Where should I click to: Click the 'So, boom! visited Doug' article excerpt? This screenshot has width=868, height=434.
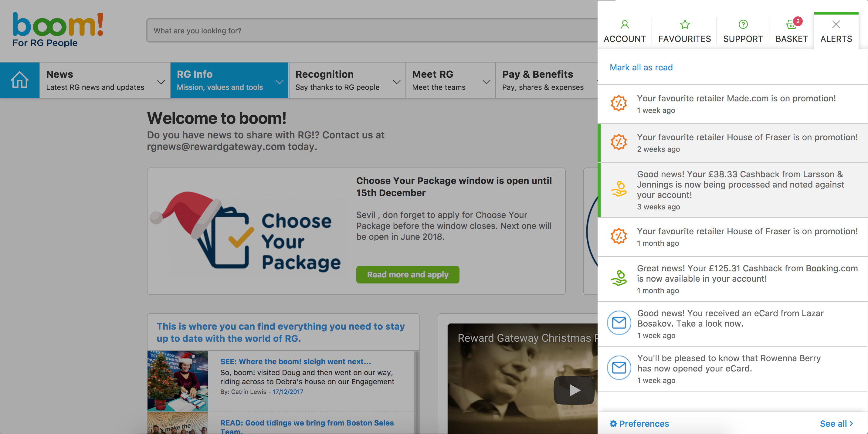click(x=307, y=377)
